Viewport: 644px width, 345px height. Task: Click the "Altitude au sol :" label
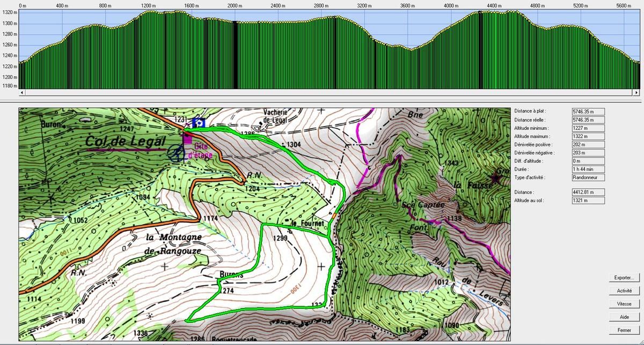tap(530, 201)
